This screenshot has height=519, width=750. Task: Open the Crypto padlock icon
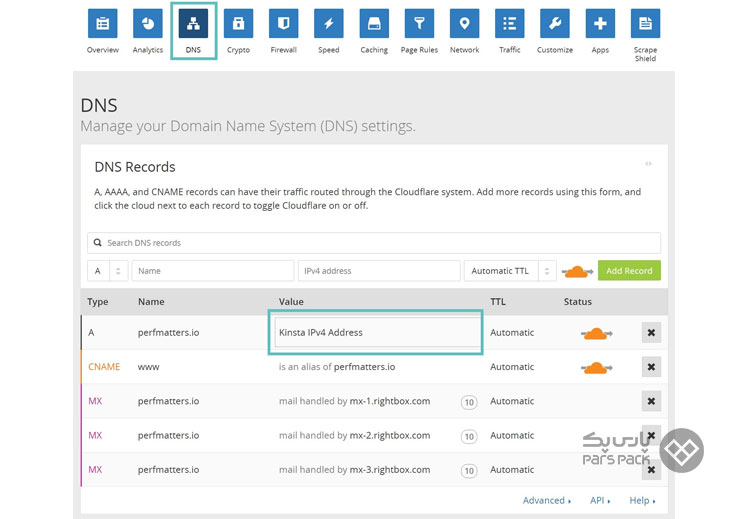(238, 23)
